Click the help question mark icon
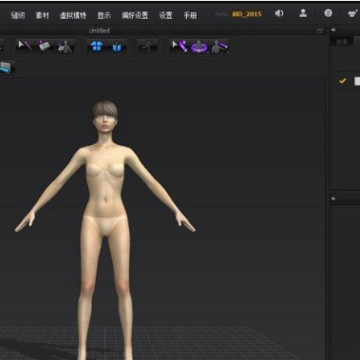This screenshot has width=360, height=360. coord(328,13)
